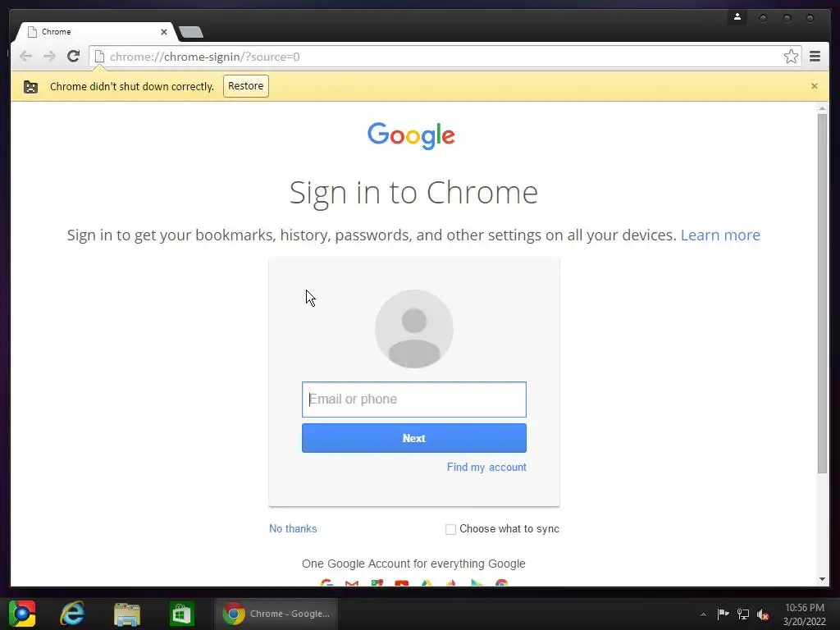Click the scrollbar up arrow
This screenshot has height=630, width=840.
click(822, 109)
